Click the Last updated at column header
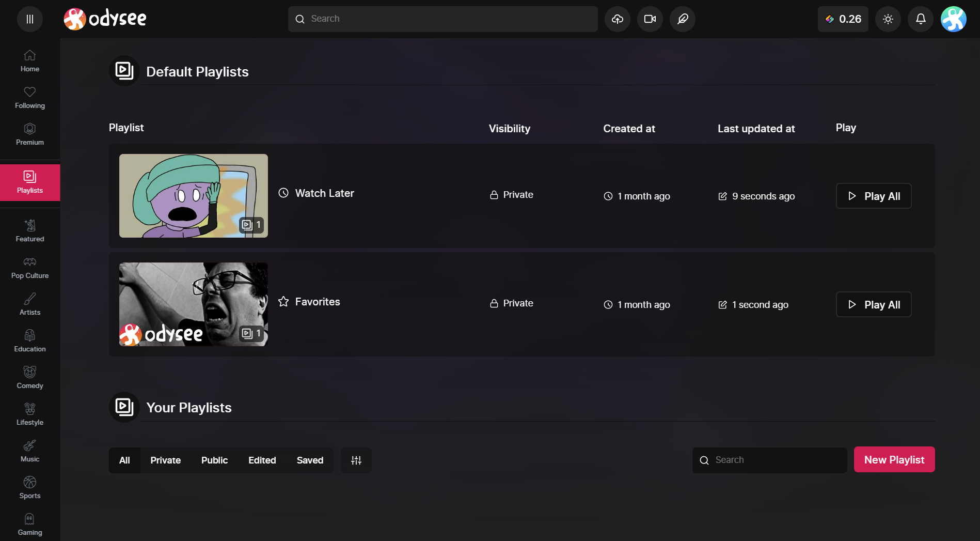This screenshot has width=980, height=541. pyautogui.click(x=756, y=129)
